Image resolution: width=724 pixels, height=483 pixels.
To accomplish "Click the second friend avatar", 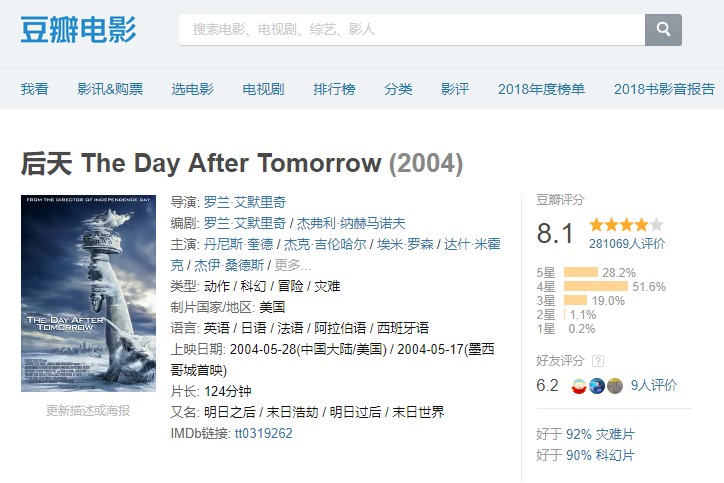I will 597,386.
